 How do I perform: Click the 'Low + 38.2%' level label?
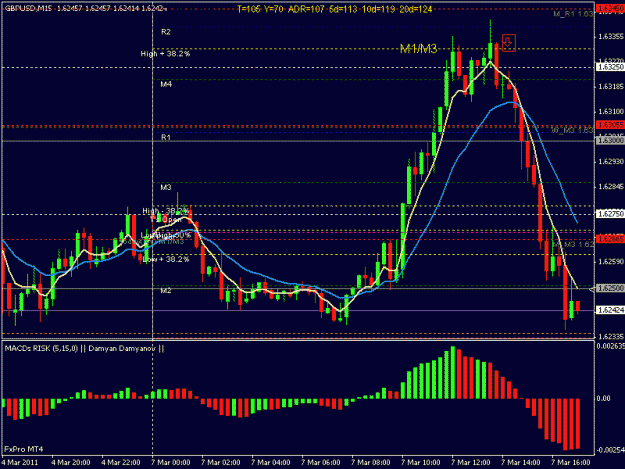point(166,259)
